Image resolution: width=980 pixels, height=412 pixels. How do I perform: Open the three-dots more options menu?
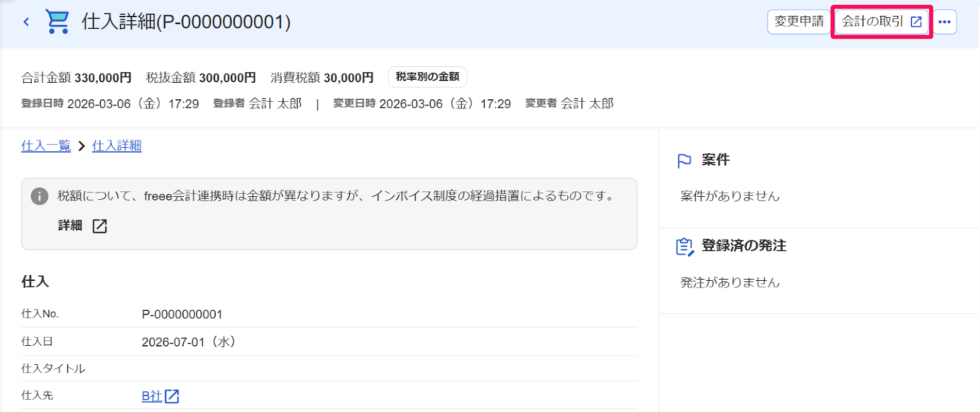[944, 22]
